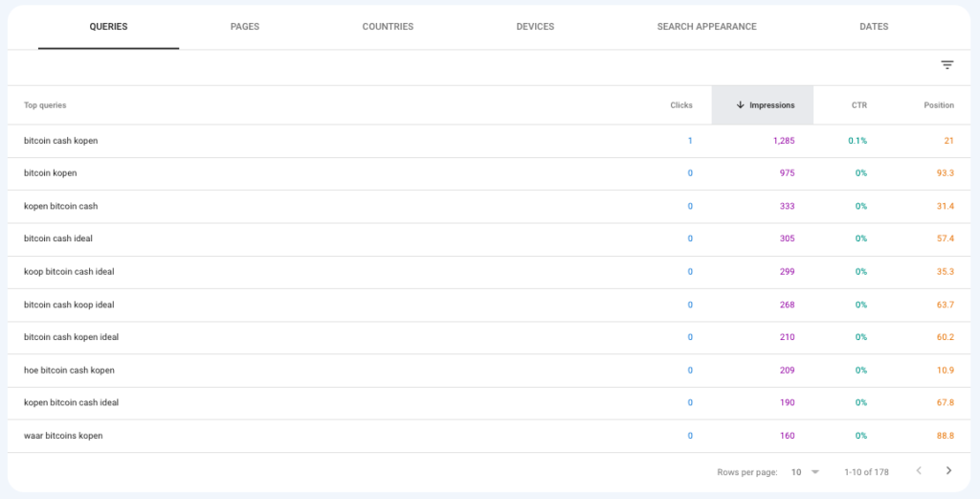Select the 'bitcoin cash ideal' query

click(x=58, y=238)
